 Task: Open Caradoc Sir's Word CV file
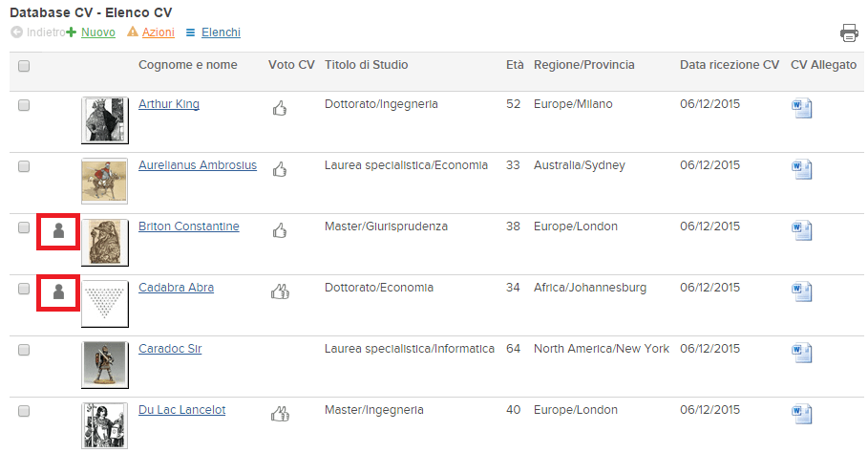pos(801,353)
